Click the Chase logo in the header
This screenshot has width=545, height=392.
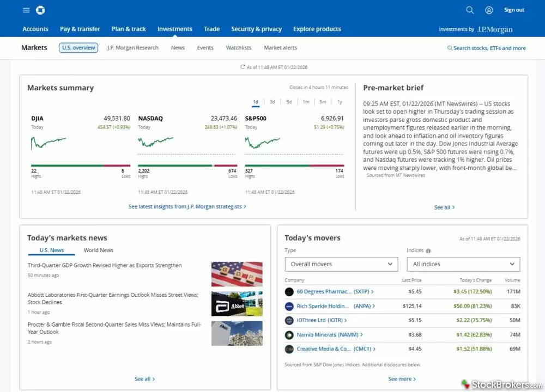(41, 10)
